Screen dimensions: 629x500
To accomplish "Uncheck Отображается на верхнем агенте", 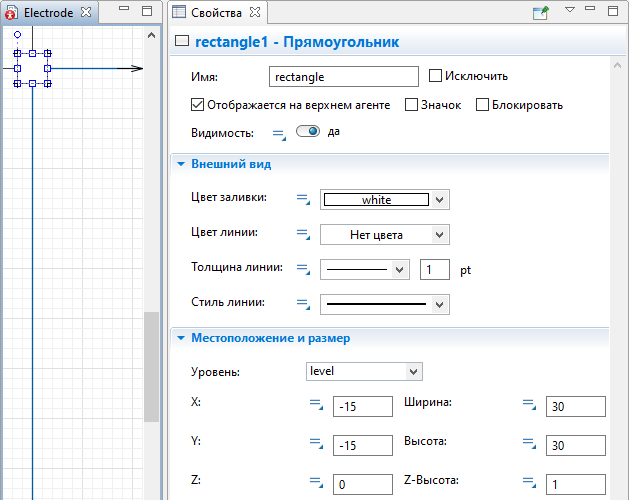I will tap(197, 105).
